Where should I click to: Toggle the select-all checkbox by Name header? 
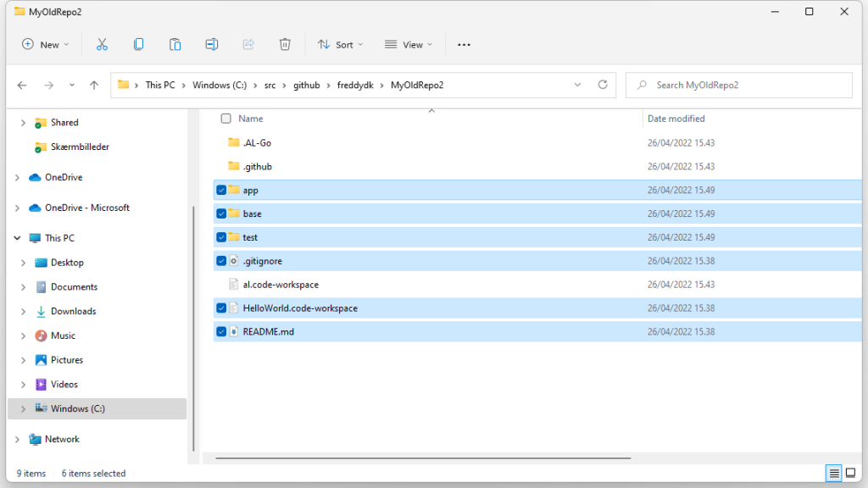click(225, 119)
